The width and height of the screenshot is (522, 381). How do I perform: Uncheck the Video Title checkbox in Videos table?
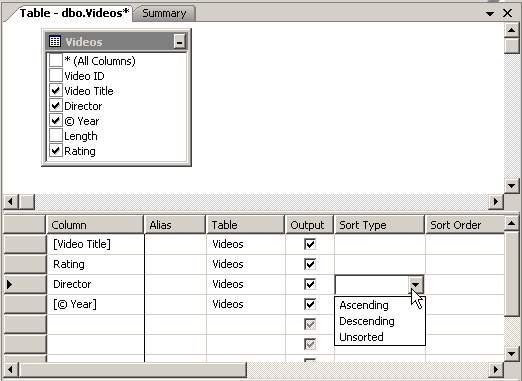pos(55,91)
